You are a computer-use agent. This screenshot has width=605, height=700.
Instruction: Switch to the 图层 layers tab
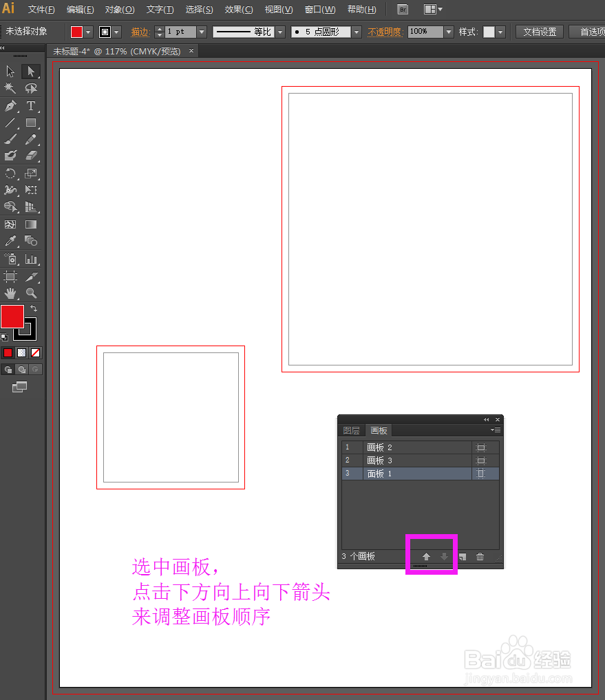click(x=352, y=430)
